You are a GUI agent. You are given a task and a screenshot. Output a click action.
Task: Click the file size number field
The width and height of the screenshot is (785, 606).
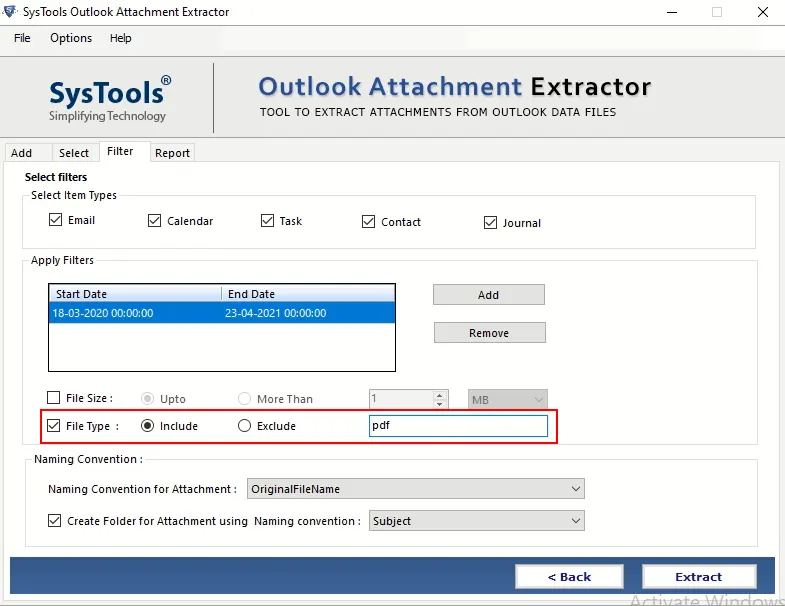(402, 399)
